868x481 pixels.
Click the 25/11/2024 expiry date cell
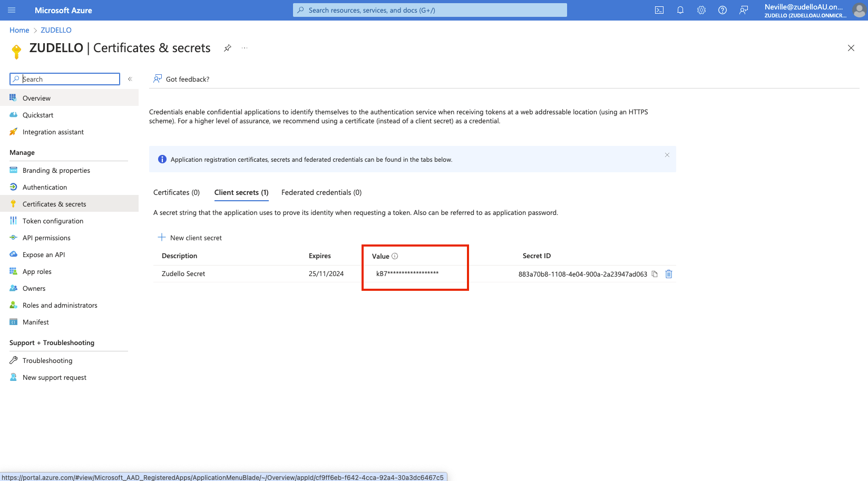pyautogui.click(x=326, y=273)
